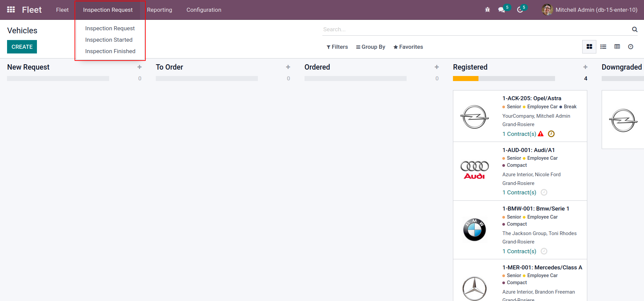The height and width of the screenshot is (301, 644).
Task: Add a card in To Order column
Action: pos(288,67)
